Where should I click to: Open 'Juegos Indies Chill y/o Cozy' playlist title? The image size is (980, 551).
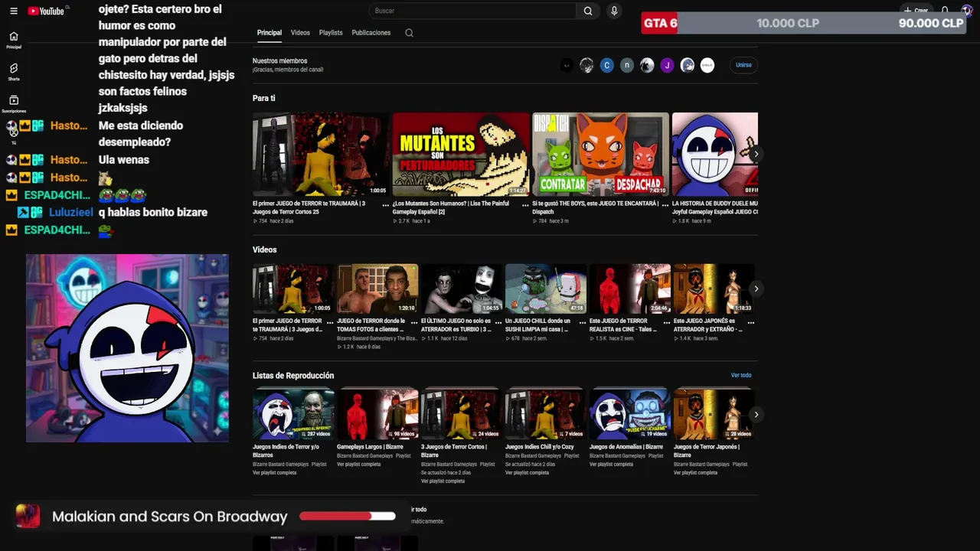[x=539, y=447]
